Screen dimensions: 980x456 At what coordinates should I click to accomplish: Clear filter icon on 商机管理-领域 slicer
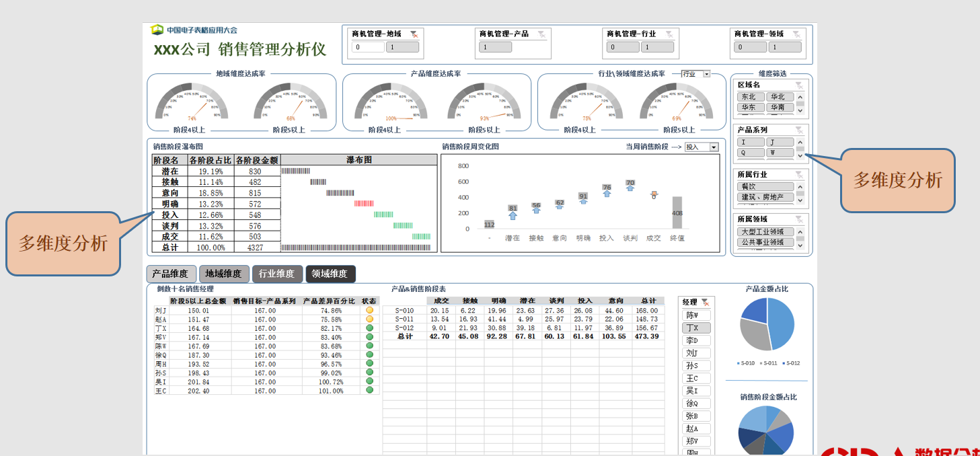(796, 34)
